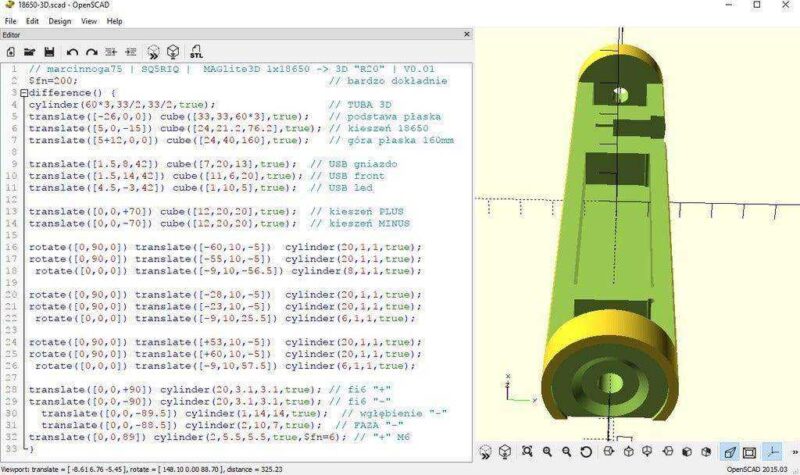
Task: Click the 'bardzo dokładnie' comment
Action: point(388,81)
